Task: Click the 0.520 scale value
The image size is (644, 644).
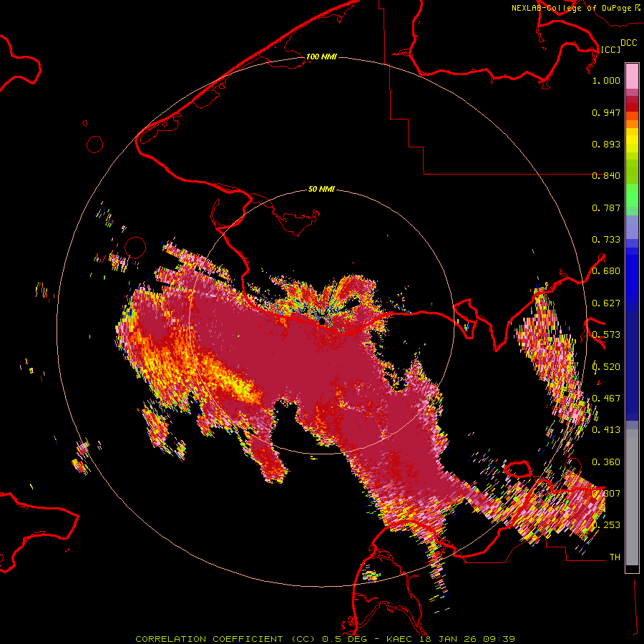Action: pyautogui.click(x=606, y=367)
